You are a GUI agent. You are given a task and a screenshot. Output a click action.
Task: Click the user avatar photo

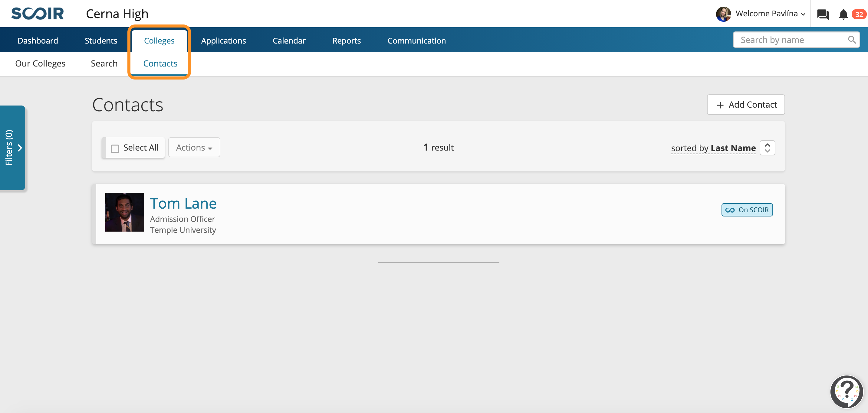[723, 14]
